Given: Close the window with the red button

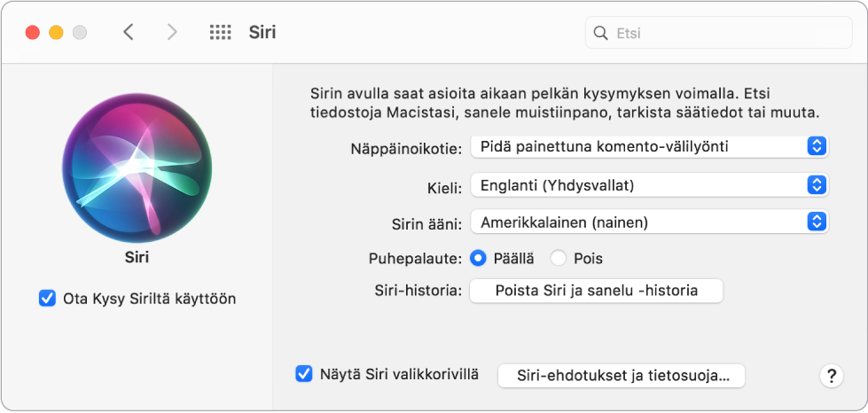Looking at the screenshot, I should pos(33,33).
